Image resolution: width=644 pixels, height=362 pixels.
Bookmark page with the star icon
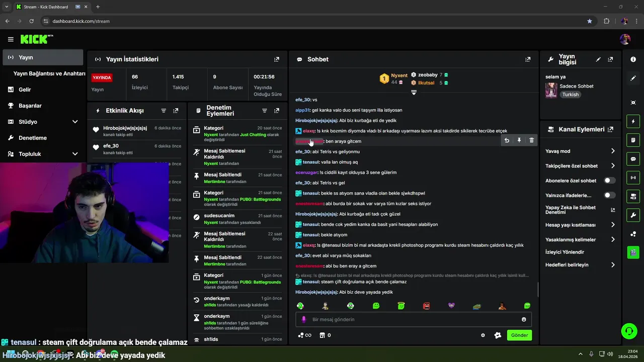tap(589, 21)
